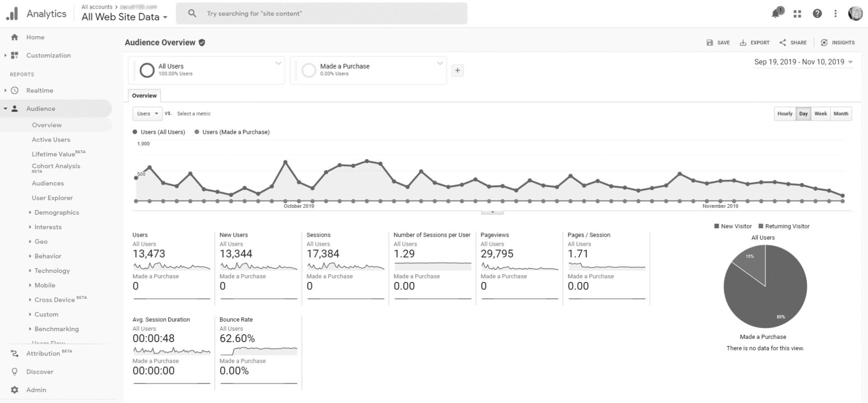Click the Select a metric link
This screenshot has height=403, width=868.
193,114
